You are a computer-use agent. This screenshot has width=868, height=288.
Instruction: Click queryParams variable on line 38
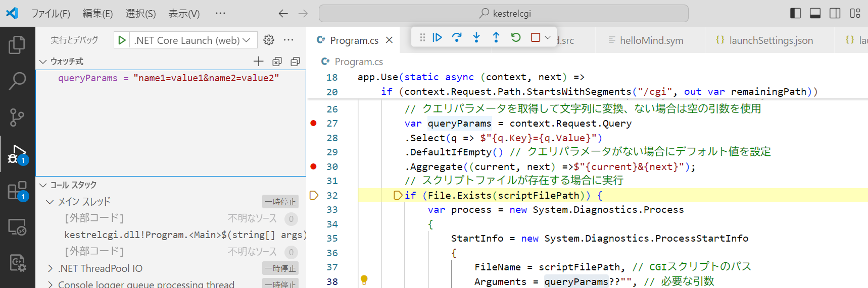click(x=576, y=281)
